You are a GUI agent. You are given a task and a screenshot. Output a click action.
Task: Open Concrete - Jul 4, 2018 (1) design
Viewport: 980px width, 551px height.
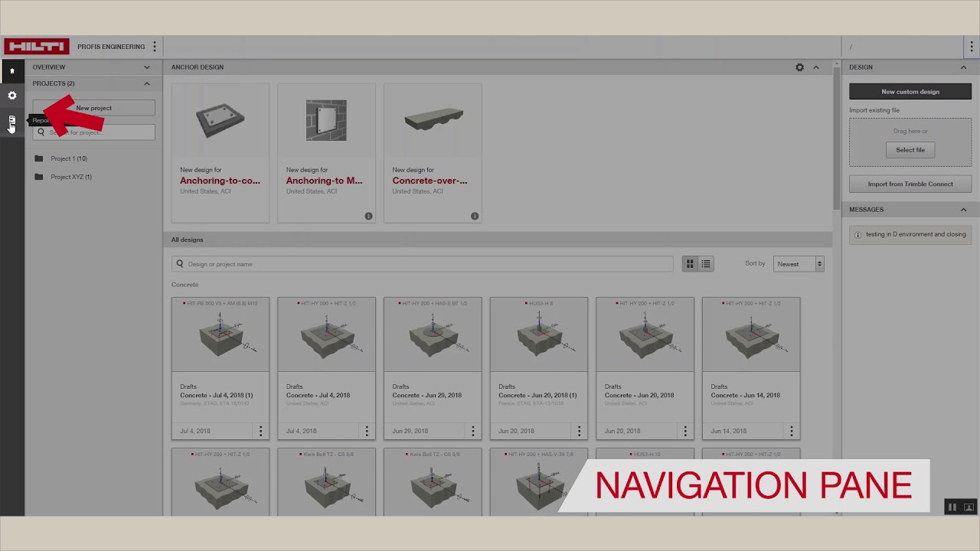click(216, 396)
